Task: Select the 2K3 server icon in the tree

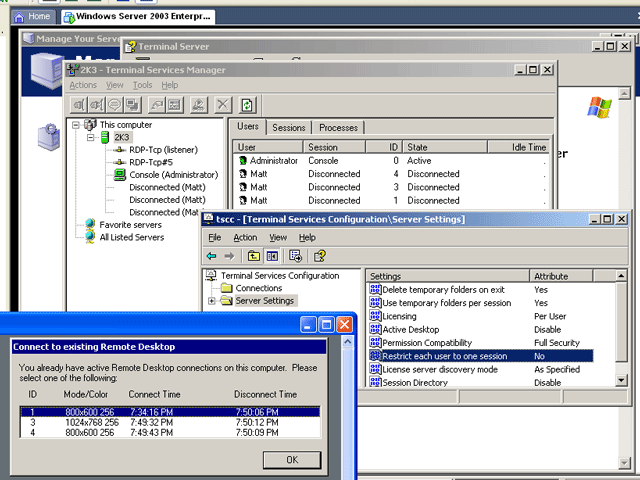Action: pos(105,138)
